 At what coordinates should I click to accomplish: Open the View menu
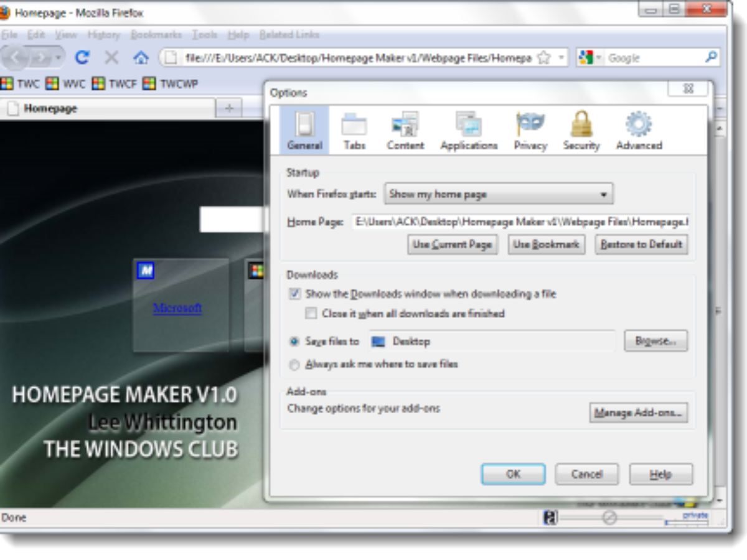pyautogui.click(x=66, y=34)
